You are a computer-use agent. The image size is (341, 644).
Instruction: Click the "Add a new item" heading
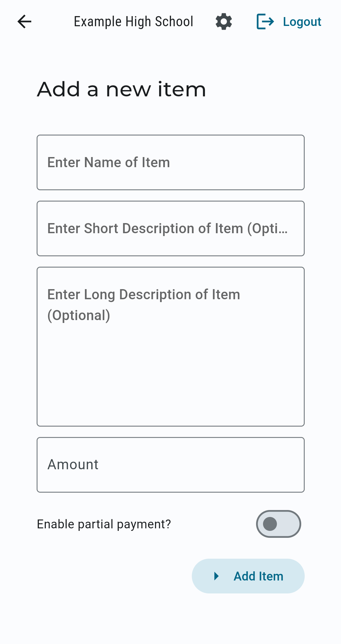coord(122,89)
